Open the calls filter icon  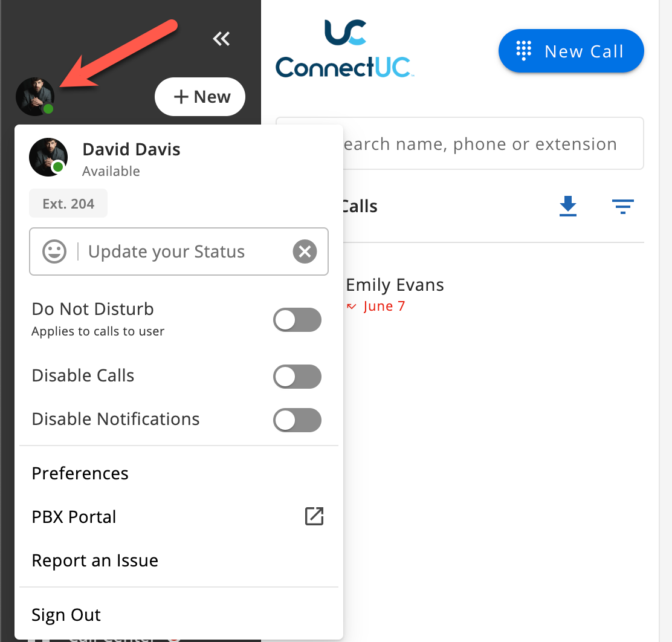[622, 207]
